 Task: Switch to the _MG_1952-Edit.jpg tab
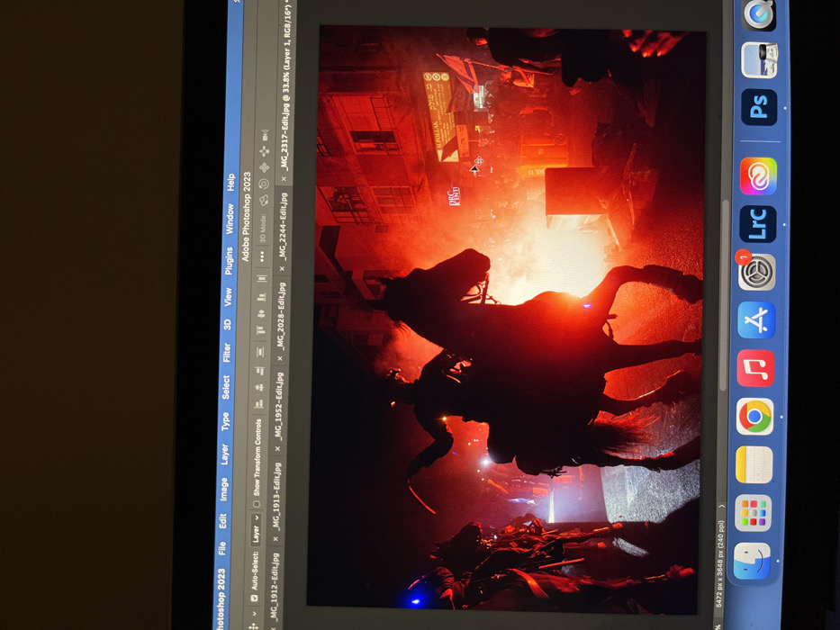[278, 406]
